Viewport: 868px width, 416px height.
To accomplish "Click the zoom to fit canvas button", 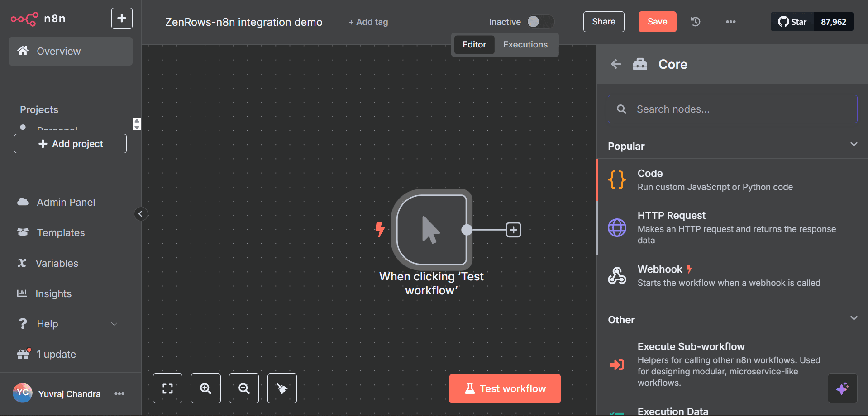I will tap(168, 388).
